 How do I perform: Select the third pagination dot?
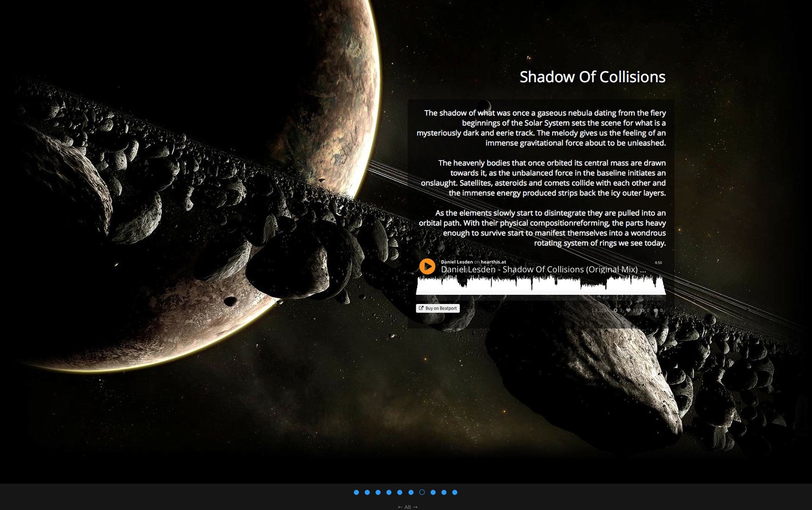click(x=378, y=492)
